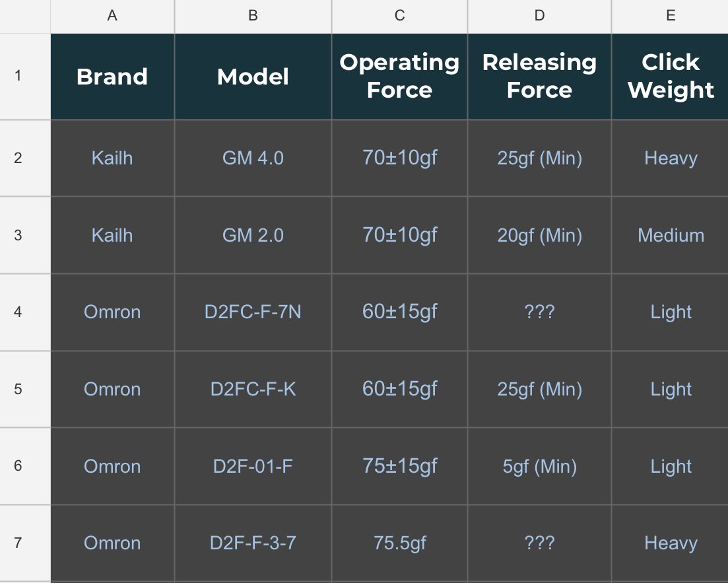Screen dimensions: 728x583
Task: Select the "5gf (Min)" releasing force cell
Action: [x=539, y=466]
